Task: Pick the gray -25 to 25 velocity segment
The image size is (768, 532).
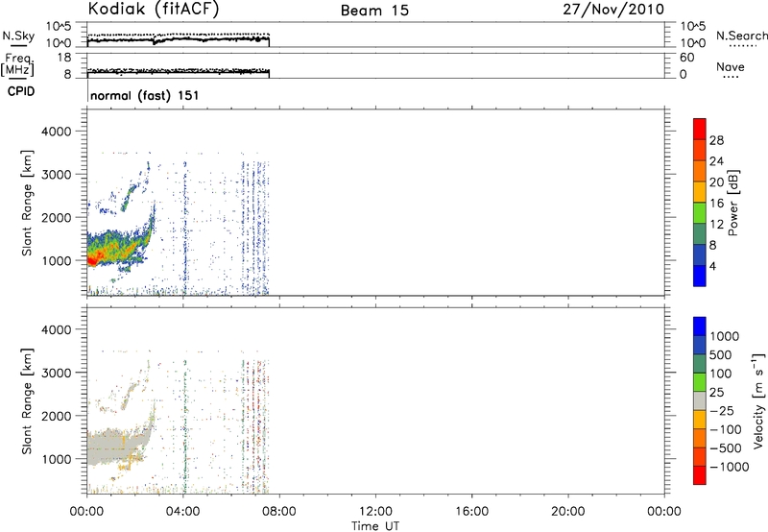Action: pos(700,400)
